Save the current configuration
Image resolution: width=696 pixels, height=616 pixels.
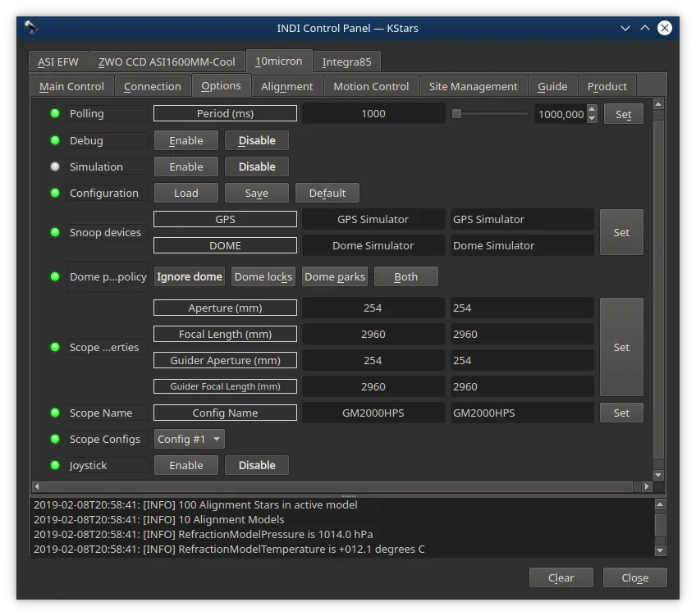pos(257,193)
